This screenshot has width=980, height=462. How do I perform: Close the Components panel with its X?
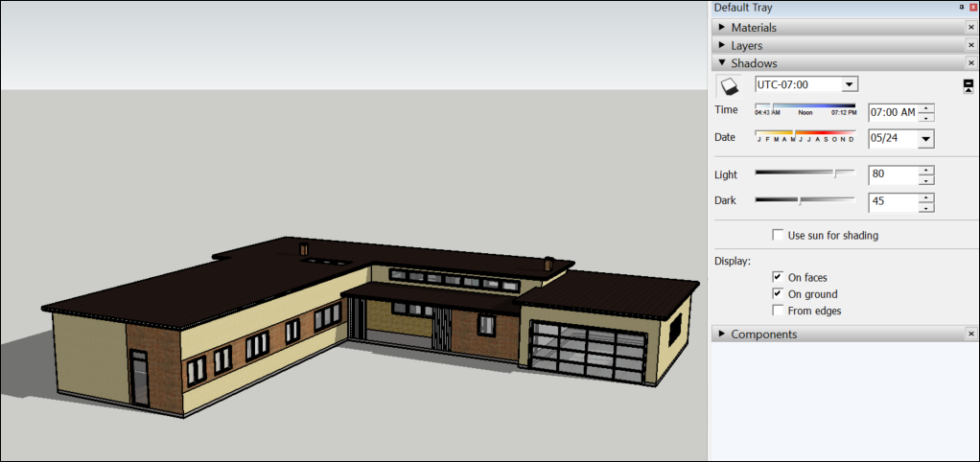coord(970,334)
